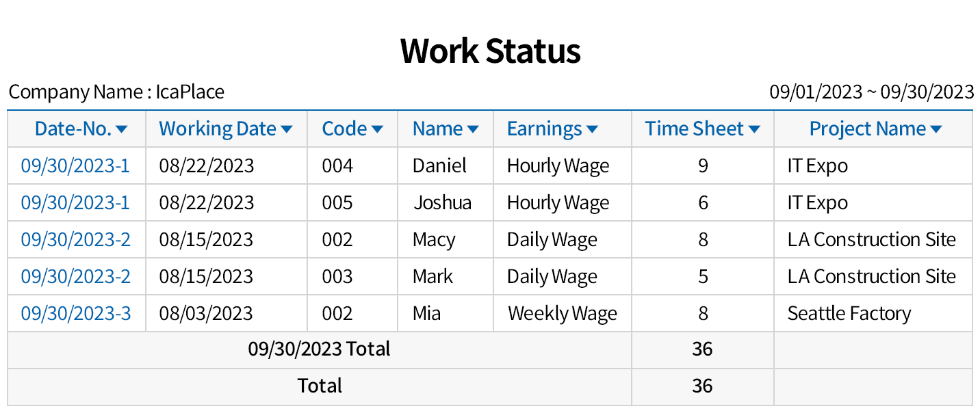Click the date range 09/01/2023 ~ 09/30/2023

pos(871,92)
